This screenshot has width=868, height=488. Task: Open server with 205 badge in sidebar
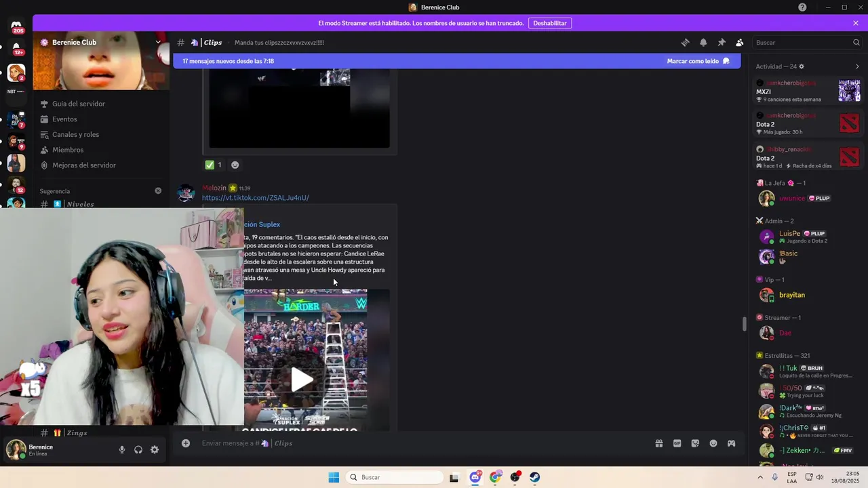pyautogui.click(x=16, y=26)
